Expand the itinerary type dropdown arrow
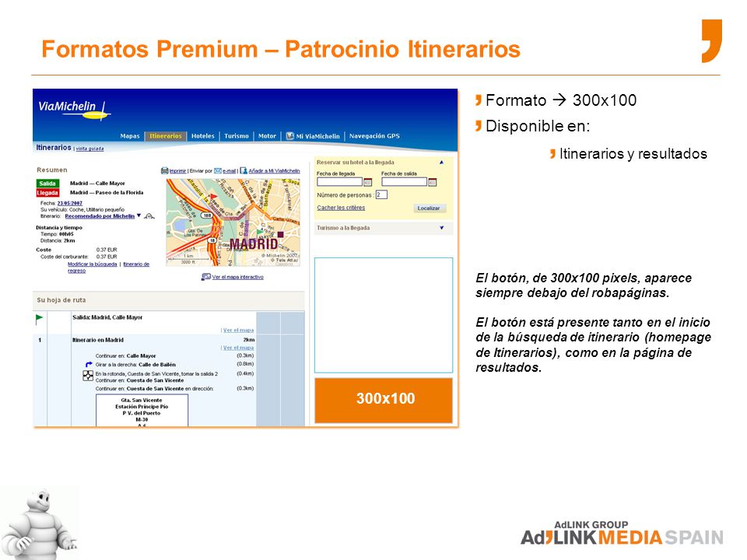This screenshot has height=560, width=747. click(x=139, y=215)
